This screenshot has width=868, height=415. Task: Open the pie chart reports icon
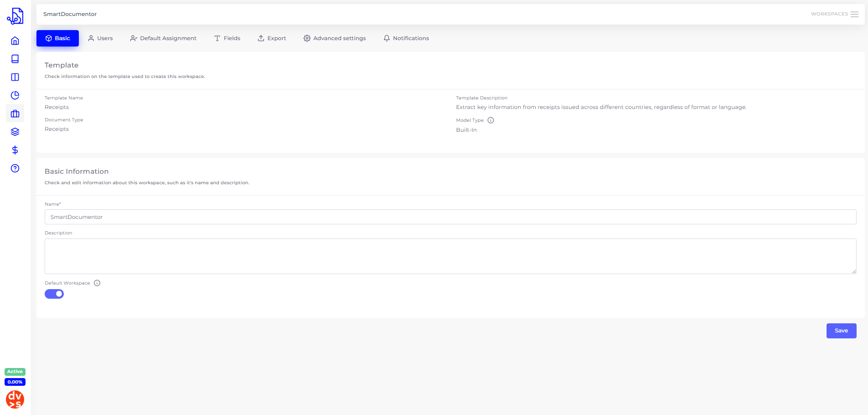pyautogui.click(x=15, y=95)
